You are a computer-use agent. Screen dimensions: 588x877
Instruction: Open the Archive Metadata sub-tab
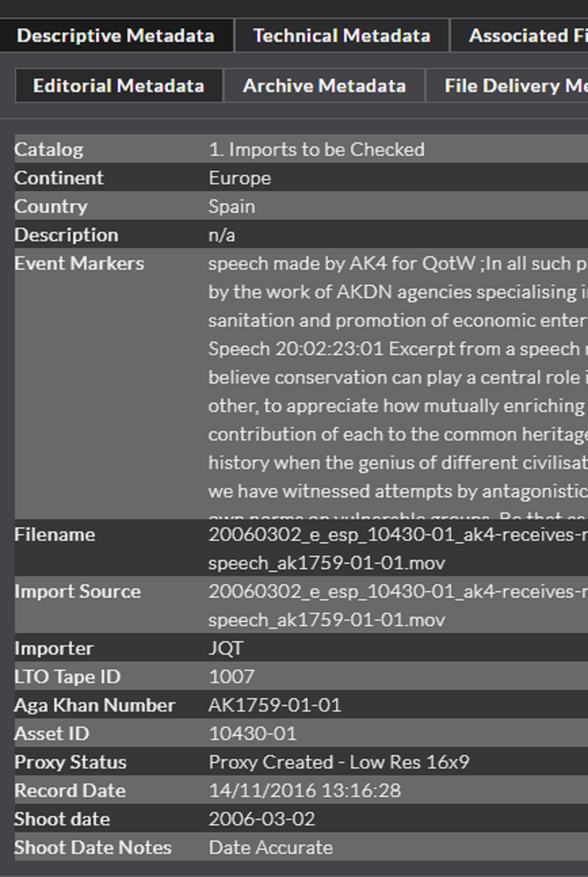click(x=324, y=86)
